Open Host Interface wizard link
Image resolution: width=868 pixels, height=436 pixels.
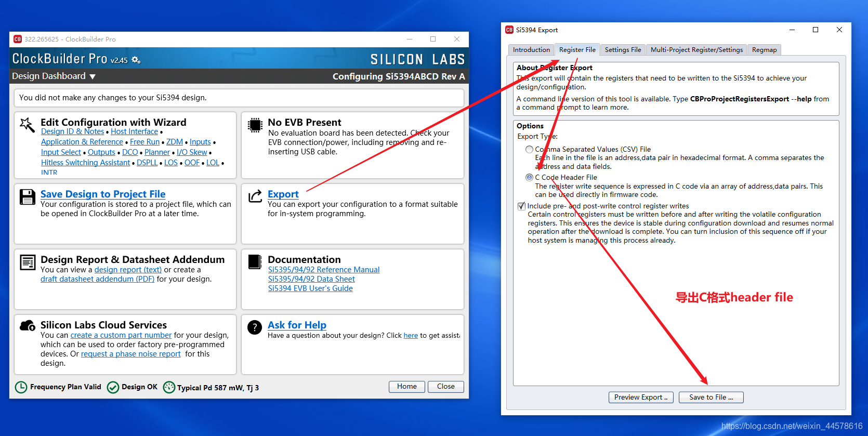pos(134,131)
